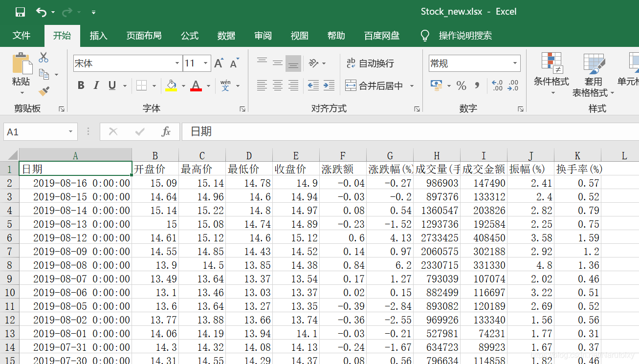The width and height of the screenshot is (639, 364).
Task: Decrease decimal places
Action: point(513,86)
